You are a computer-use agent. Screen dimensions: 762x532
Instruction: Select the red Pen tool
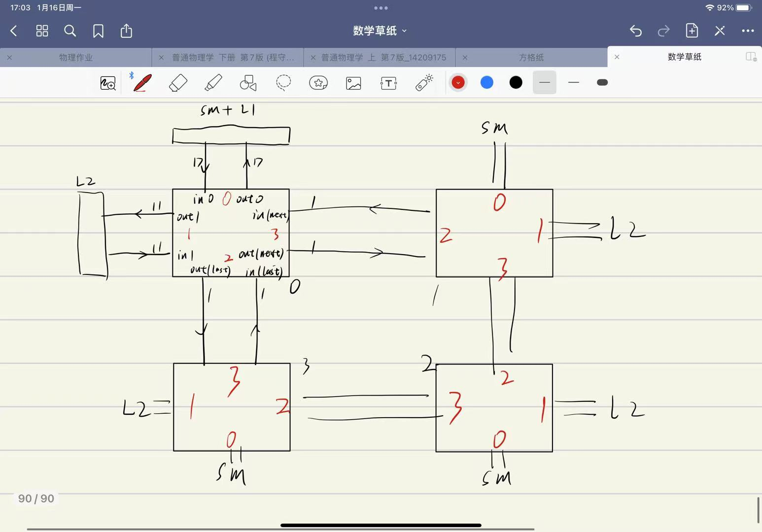click(x=142, y=83)
